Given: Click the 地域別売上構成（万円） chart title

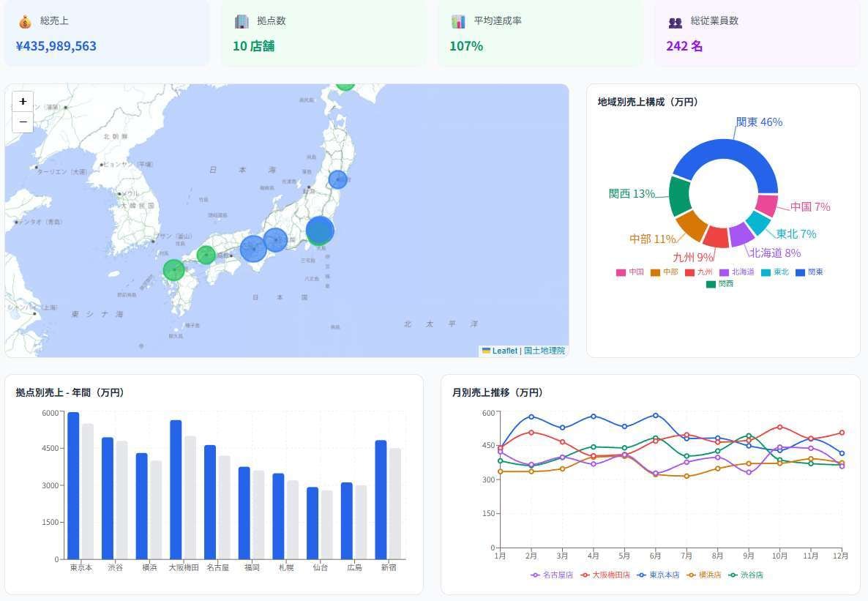Looking at the screenshot, I should pos(649,102).
